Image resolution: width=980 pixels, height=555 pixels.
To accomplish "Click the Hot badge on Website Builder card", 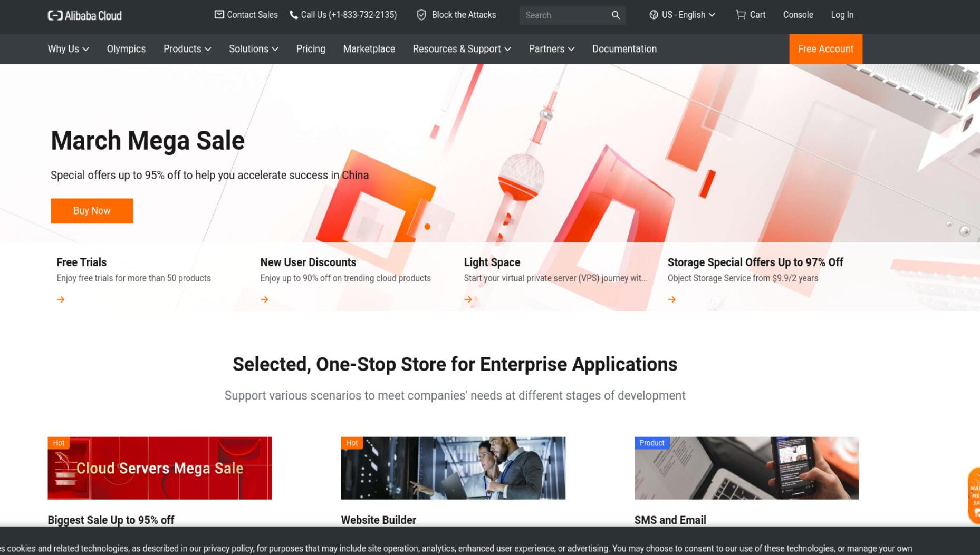I will (352, 443).
